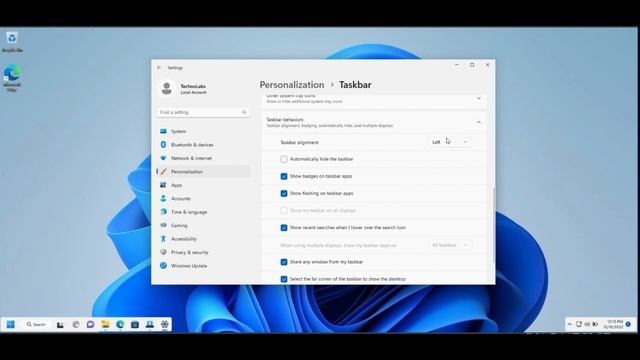Open Microsoft Store from the taskbar

[135, 324]
